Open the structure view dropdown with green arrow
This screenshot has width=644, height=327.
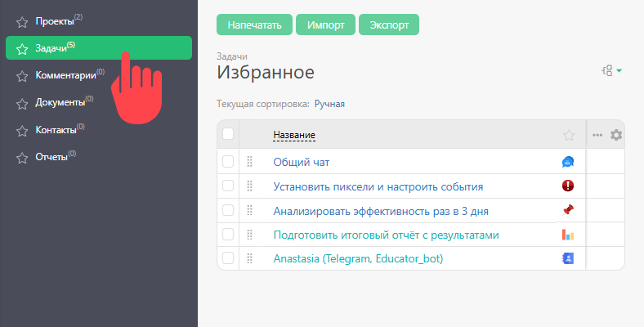pos(612,70)
